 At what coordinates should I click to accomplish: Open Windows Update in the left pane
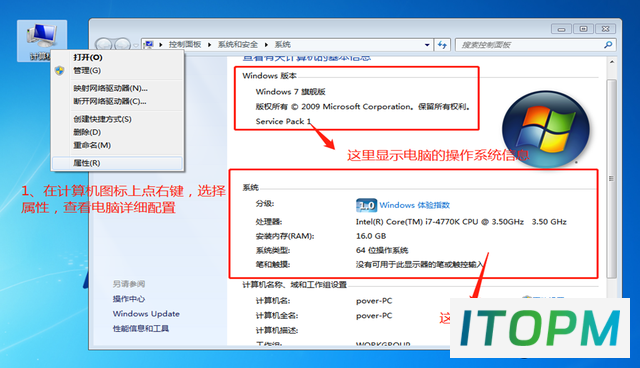pos(146,314)
